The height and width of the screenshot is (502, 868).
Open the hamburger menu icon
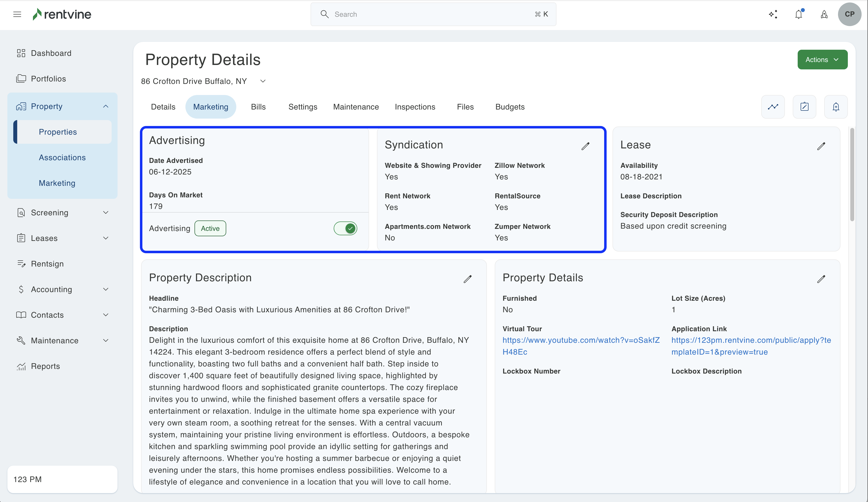pos(17,14)
